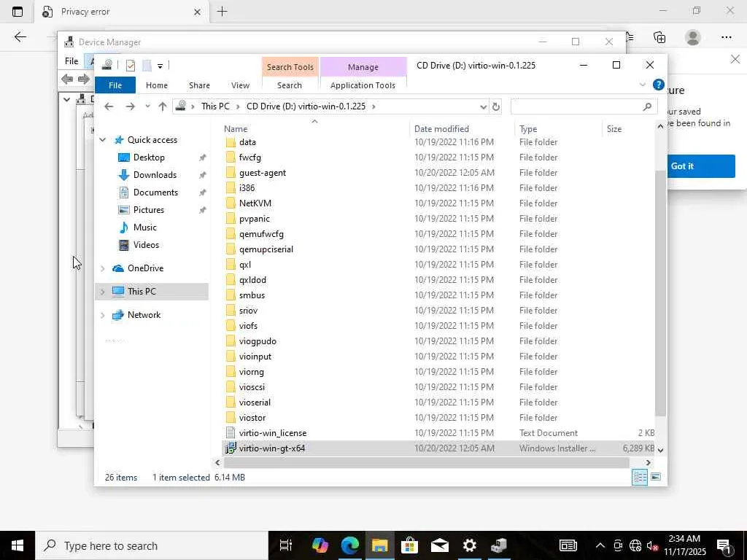Click the breadcrumb arrow after This PC

[x=239, y=106]
